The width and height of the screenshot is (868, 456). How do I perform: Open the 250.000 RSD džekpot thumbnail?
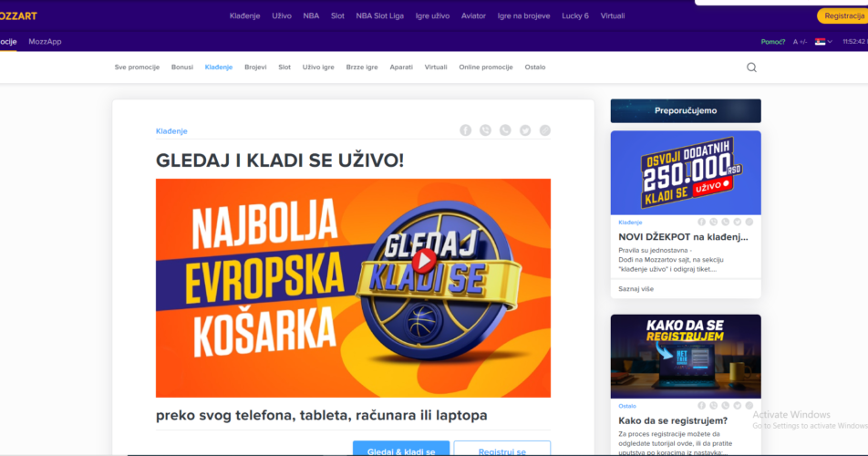click(686, 172)
